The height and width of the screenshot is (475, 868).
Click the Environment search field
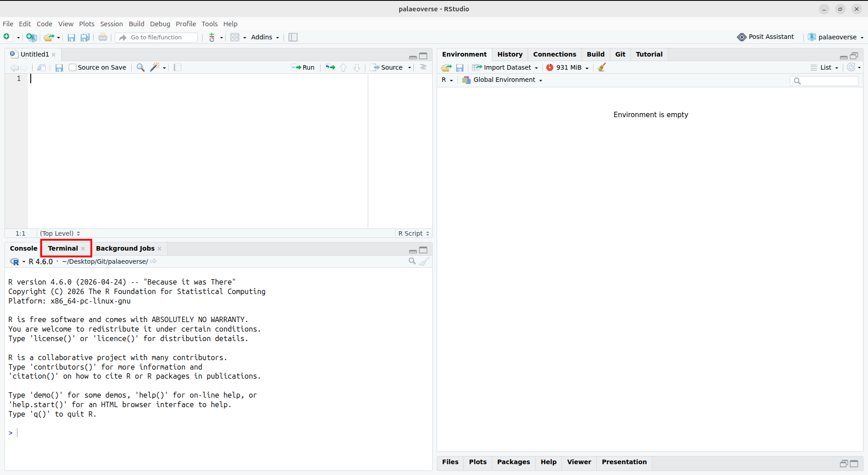[x=824, y=81]
